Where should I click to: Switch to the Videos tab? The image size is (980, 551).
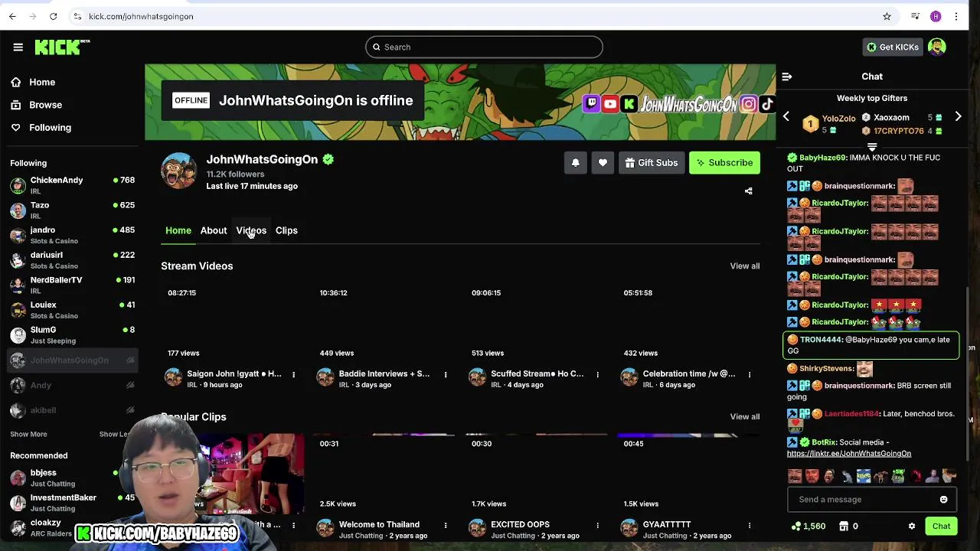(251, 230)
